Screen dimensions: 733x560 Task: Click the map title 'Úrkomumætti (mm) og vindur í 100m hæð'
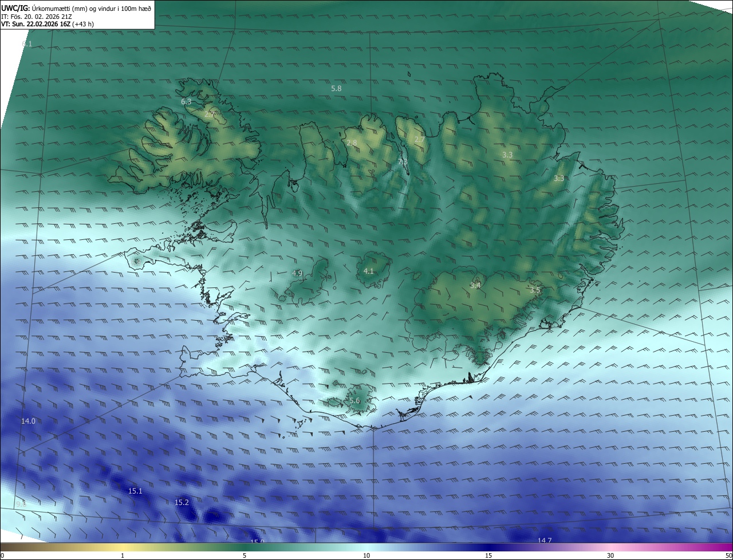point(92,8)
